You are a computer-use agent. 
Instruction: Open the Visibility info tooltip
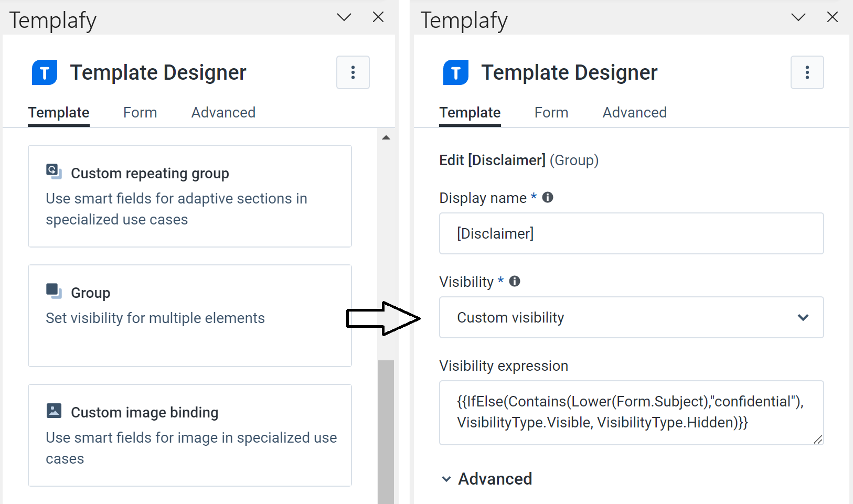tap(515, 281)
